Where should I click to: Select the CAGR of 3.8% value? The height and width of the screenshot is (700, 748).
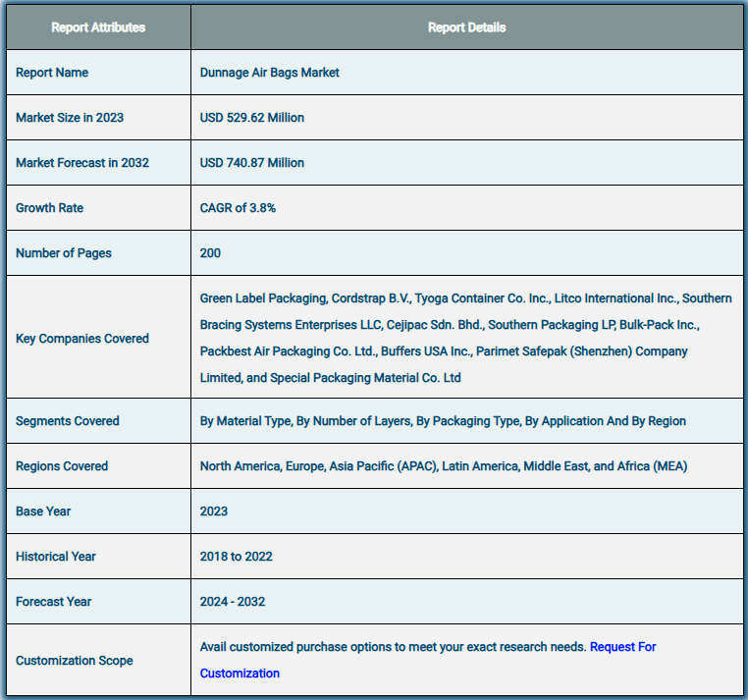point(238,208)
